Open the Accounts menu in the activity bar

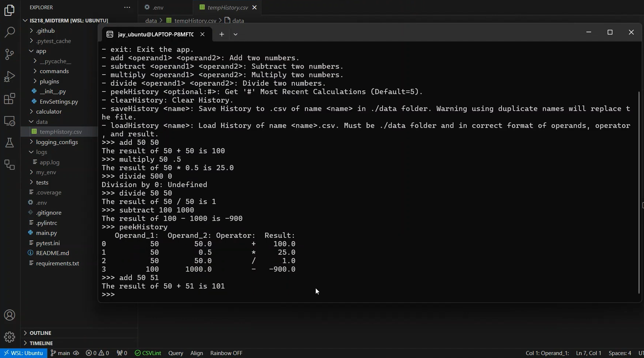click(9, 315)
